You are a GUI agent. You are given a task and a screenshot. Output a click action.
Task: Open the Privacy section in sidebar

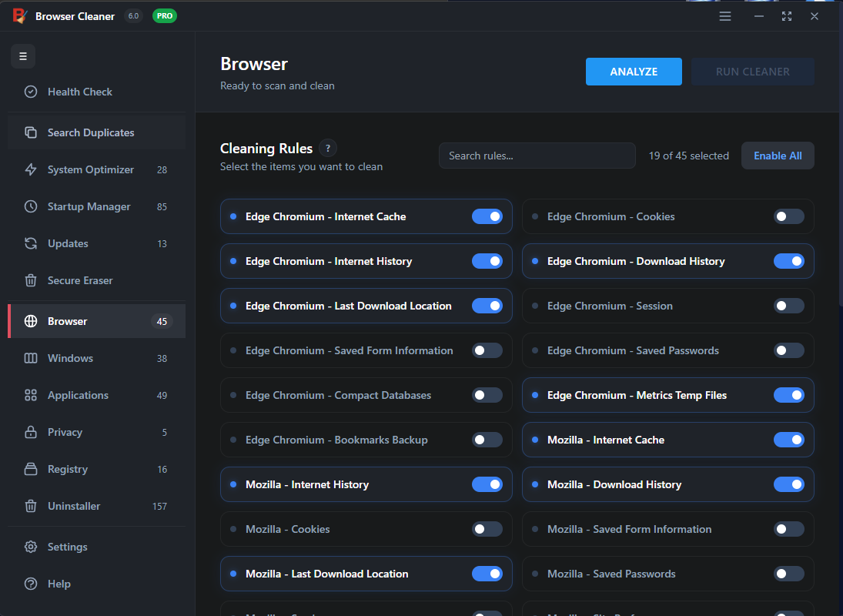[65, 432]
